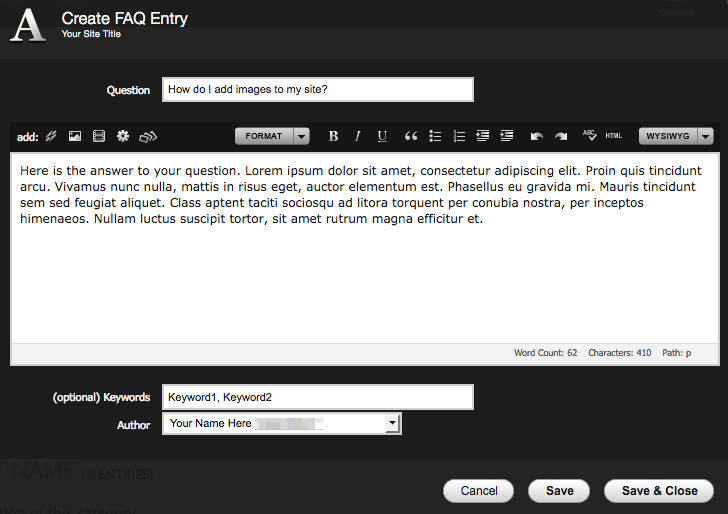
Task: Expand the Author dropdown
Action: coord(393,424)
